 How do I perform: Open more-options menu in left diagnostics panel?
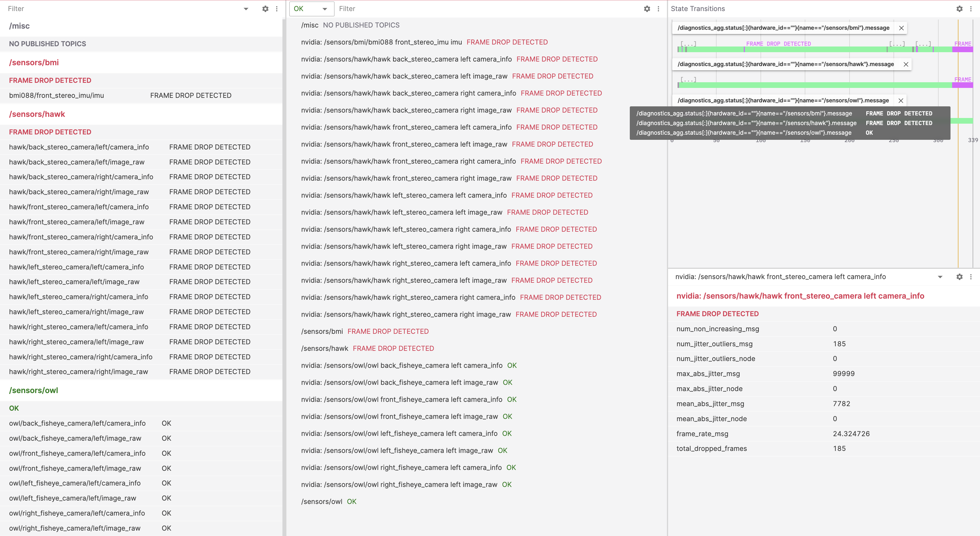coord(276,9)
